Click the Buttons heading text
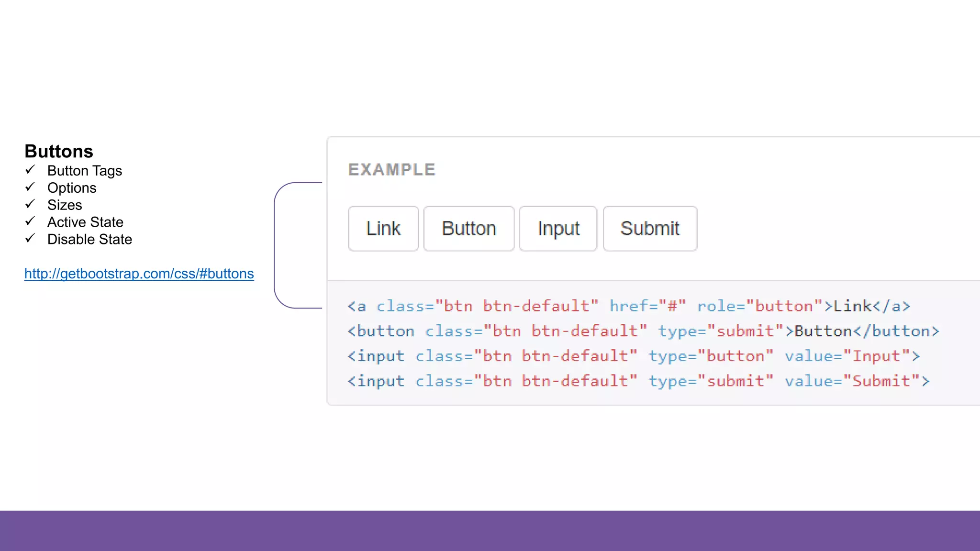 coord(59,151)
